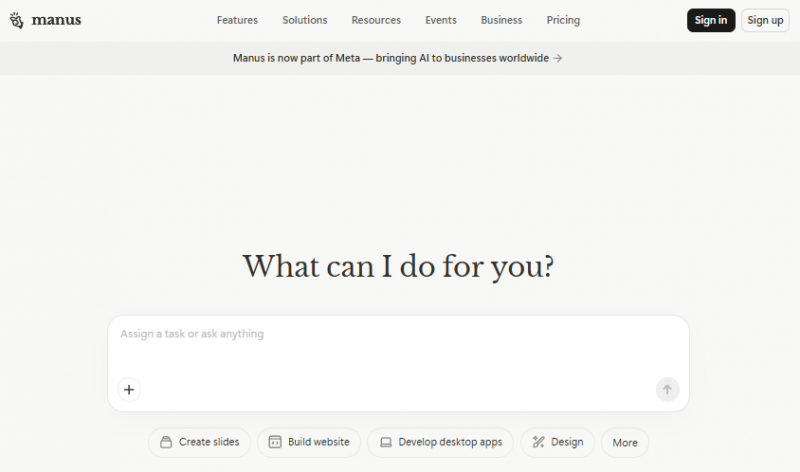
Task: Go to the Events page
Action: pos(441,20)
